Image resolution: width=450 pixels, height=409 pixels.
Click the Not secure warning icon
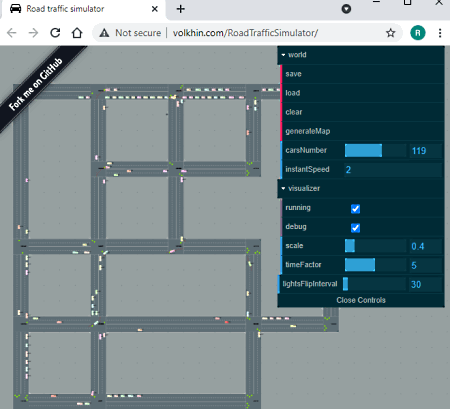point(104,33)
